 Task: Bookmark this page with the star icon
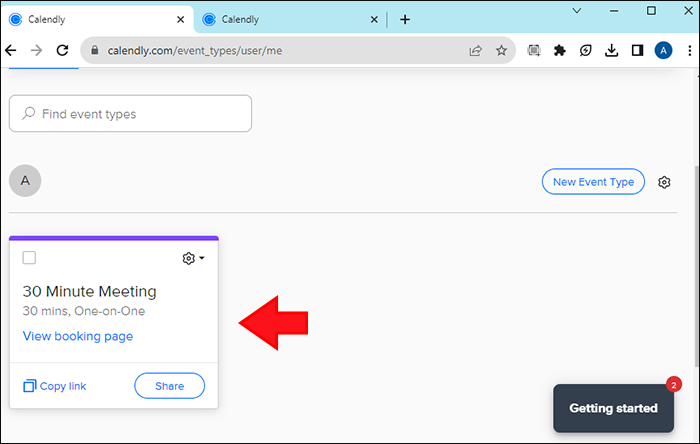coord(501,50)
